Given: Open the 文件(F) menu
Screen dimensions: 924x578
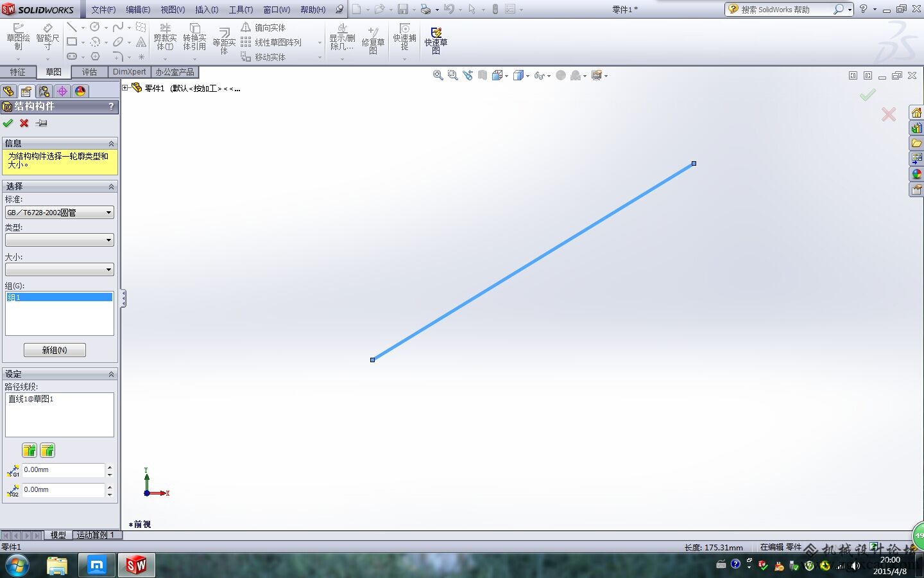Looking at the screenshot, I should (103, 10).
